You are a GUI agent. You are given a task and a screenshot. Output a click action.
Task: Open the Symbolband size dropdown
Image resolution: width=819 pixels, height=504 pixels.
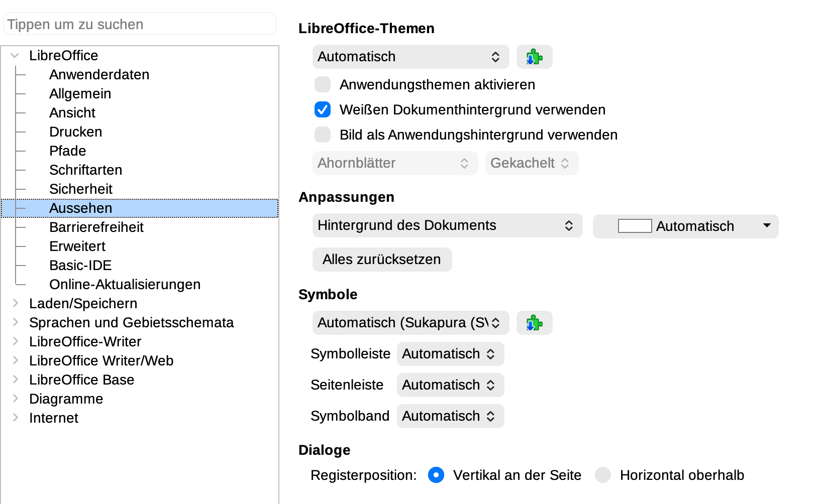[x=450, y=416]
